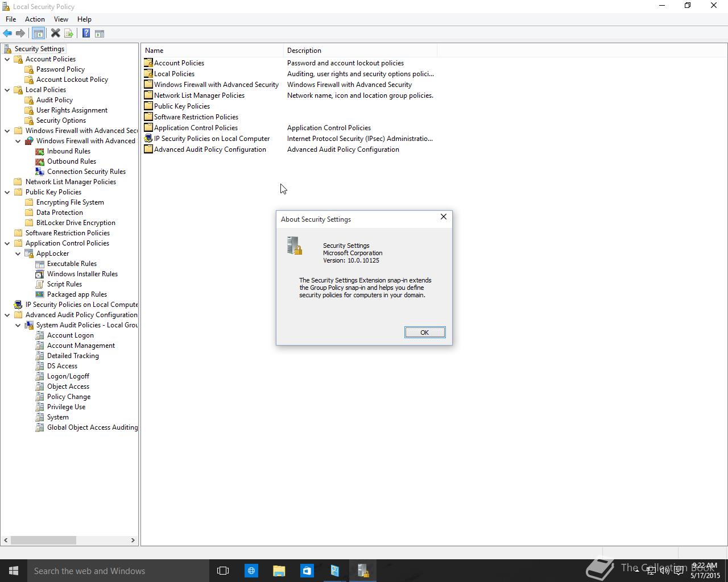Viewport: 728px width, 582px height.
Task: Select Password Policy in the tree
Action: coord(60,69)
